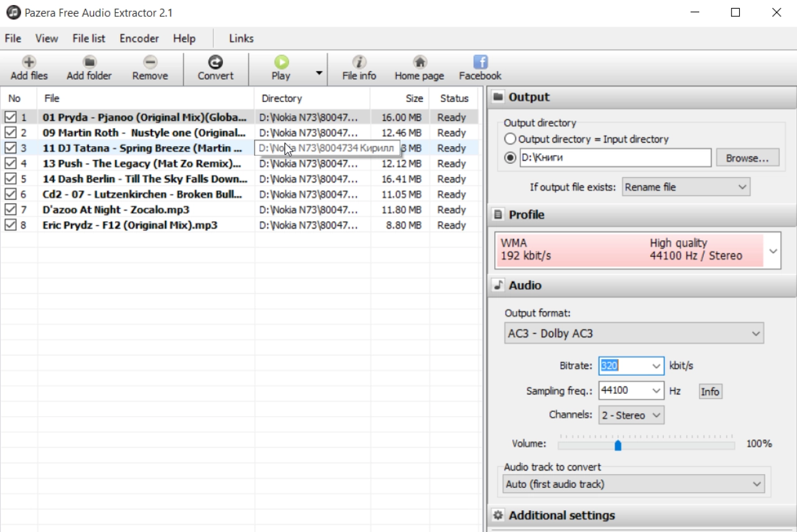
Task: Collapse the Output section header
Action: pyautogui.click(x=642, y=97)
